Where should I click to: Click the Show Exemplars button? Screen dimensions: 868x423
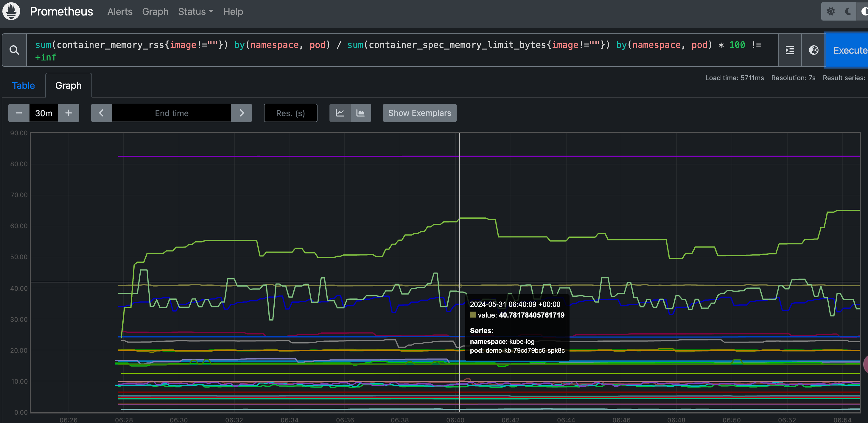pyautogui.click(x=419, y=113)
